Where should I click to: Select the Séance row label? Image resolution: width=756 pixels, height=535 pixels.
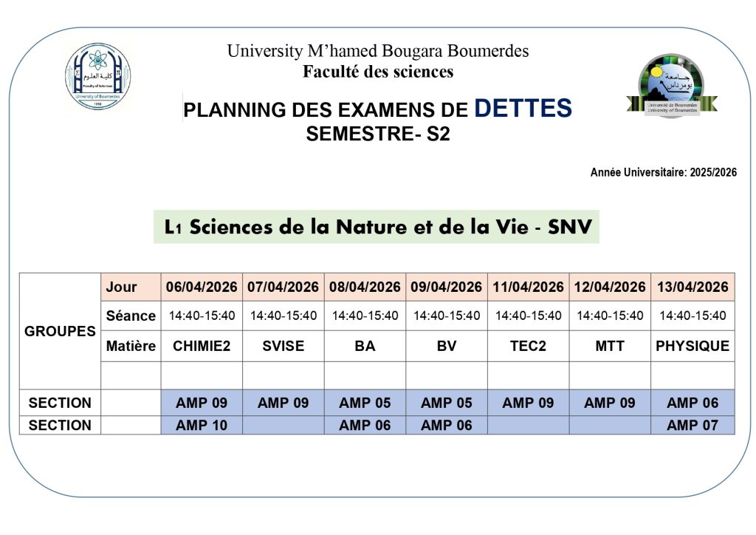131,316
